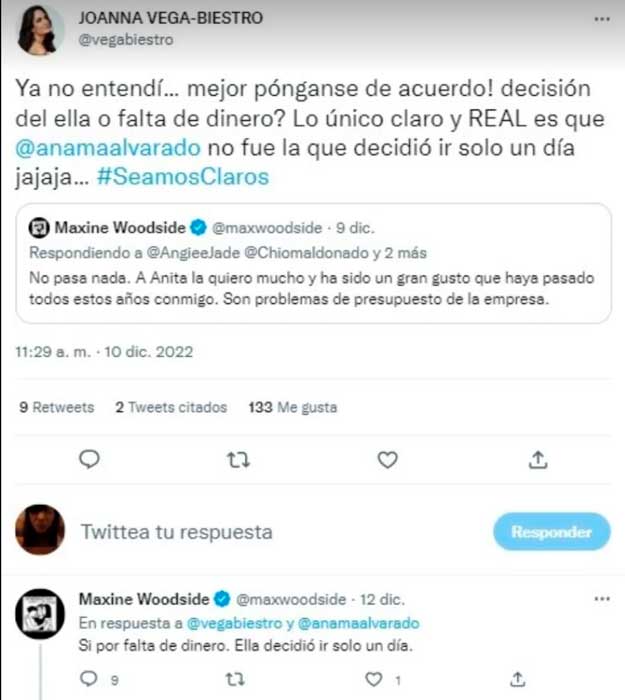Open the @anamaalvarado mention link
The image size is (625, 700).
pyautogui.click(x=108, y=148)
